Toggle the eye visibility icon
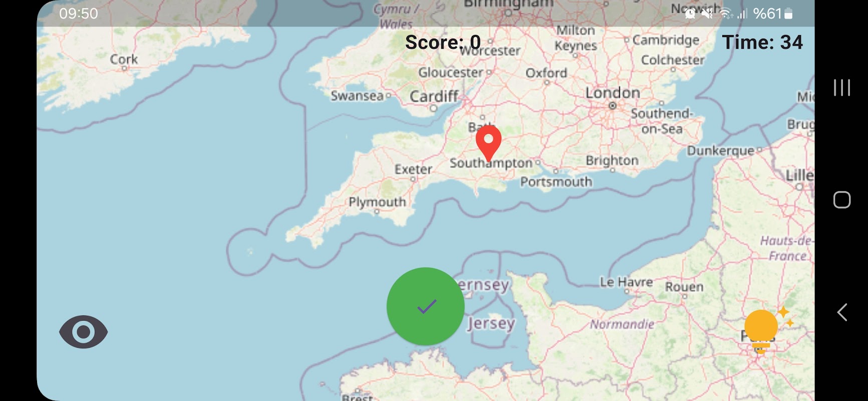868x401 pixels. [84, 332]
